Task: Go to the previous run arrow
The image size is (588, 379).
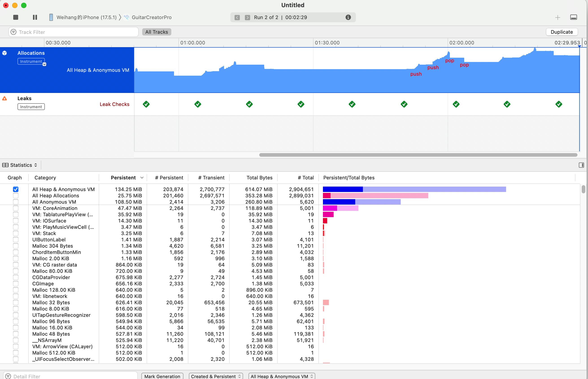Action: tap(237, 18)
